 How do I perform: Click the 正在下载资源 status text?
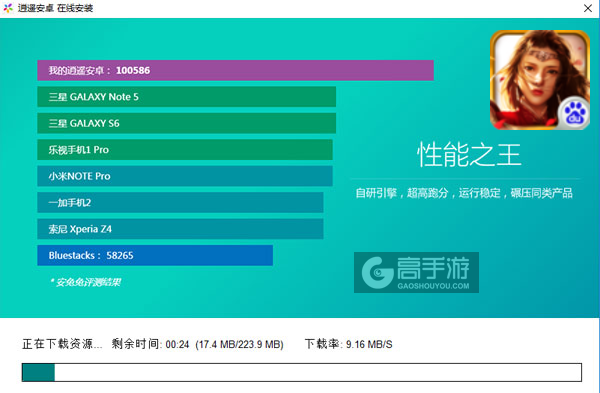[x=62, y=344]
